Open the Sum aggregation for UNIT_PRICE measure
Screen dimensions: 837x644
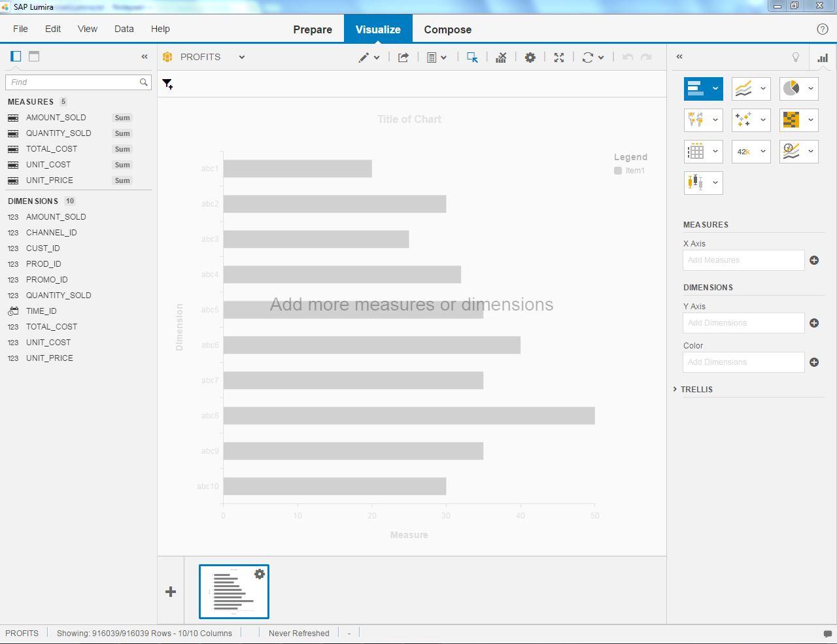coord(122,180)
